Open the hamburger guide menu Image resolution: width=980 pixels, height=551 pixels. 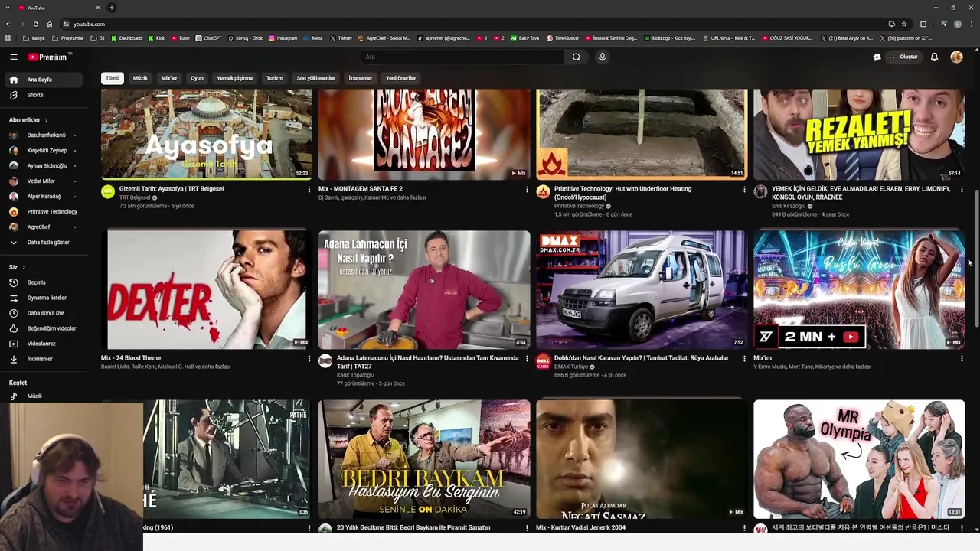pos(13,57)
